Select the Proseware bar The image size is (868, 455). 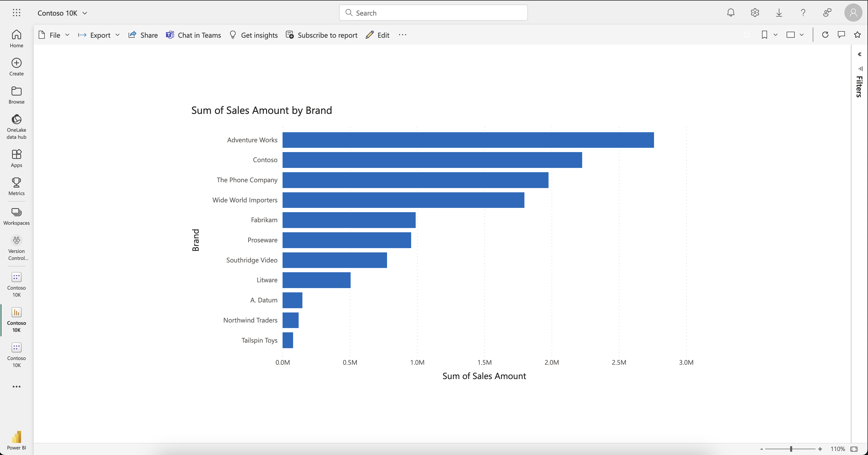[347, 240]
